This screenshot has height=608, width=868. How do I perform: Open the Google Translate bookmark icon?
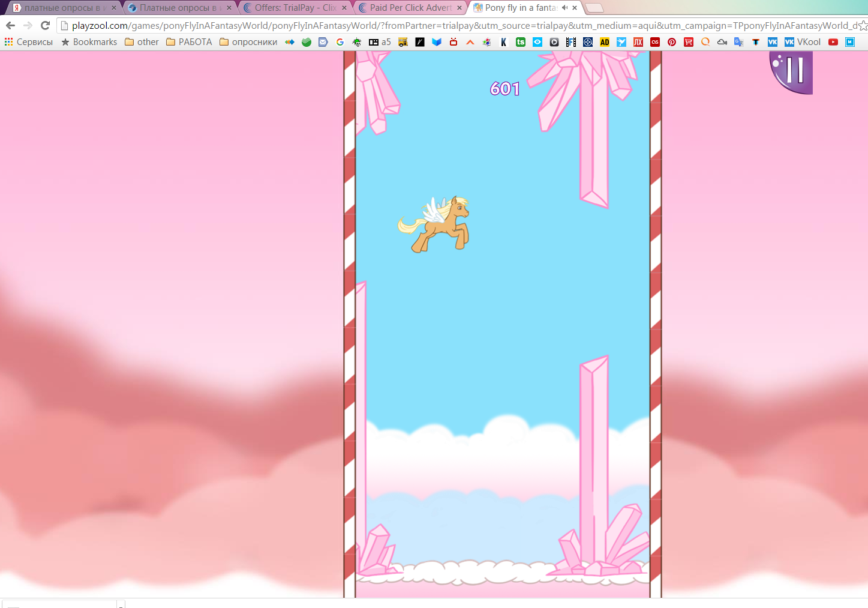[x=739, y=42]
